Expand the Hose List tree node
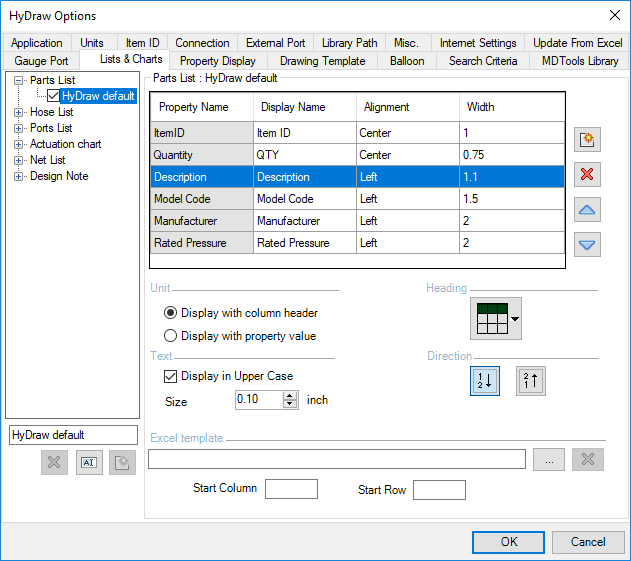 [18, 112]
